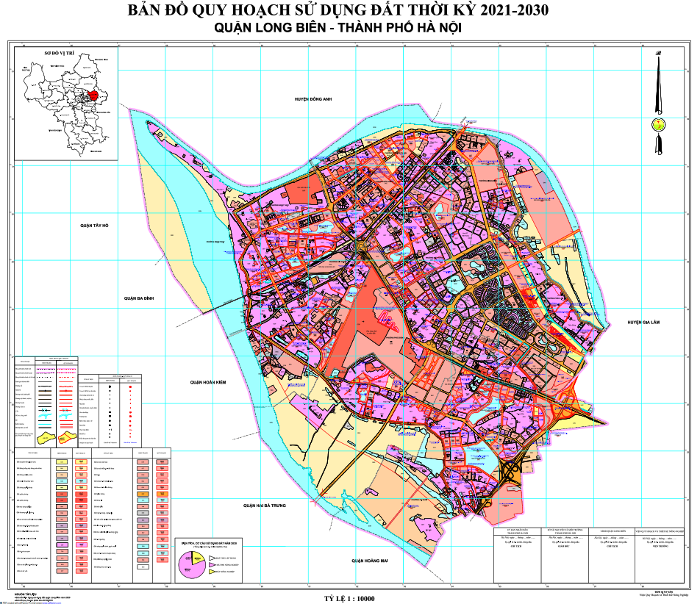Click the north arrow compass symbol

[658, 103]
